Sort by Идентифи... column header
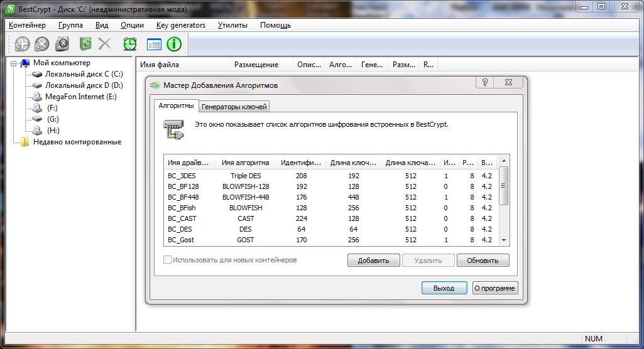 coord(301,163)
